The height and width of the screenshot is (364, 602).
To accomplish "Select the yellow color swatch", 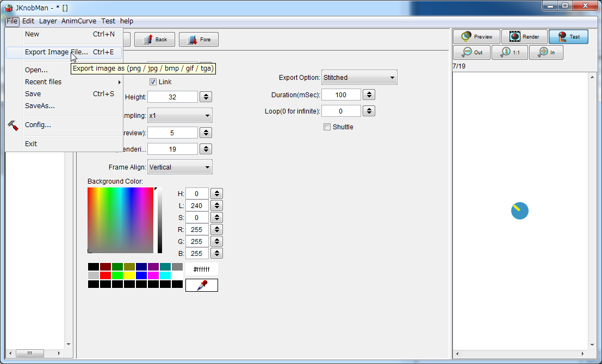I will pos(129,275).
